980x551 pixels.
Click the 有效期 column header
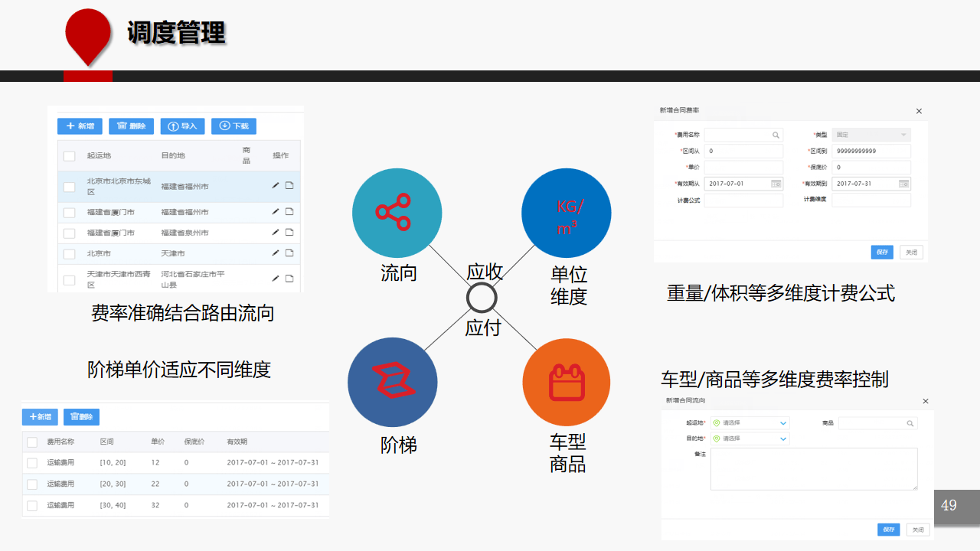click(x=237, y=442)
